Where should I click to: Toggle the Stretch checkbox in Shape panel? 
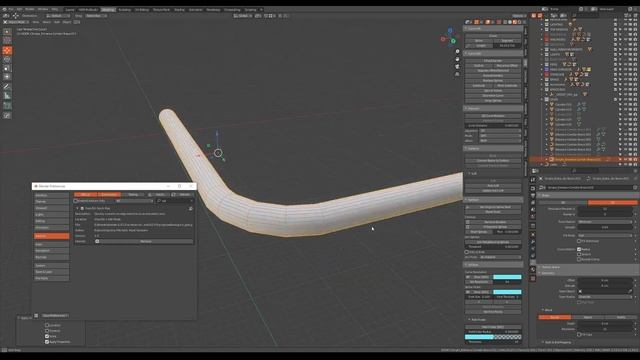pyautogui.click(x=579, y=254)
